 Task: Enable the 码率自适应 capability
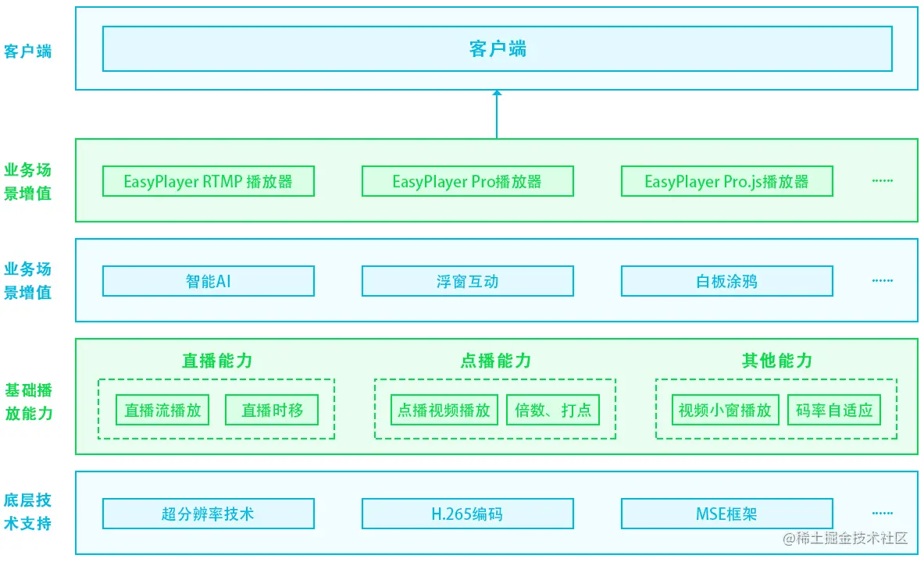point(833,410)
